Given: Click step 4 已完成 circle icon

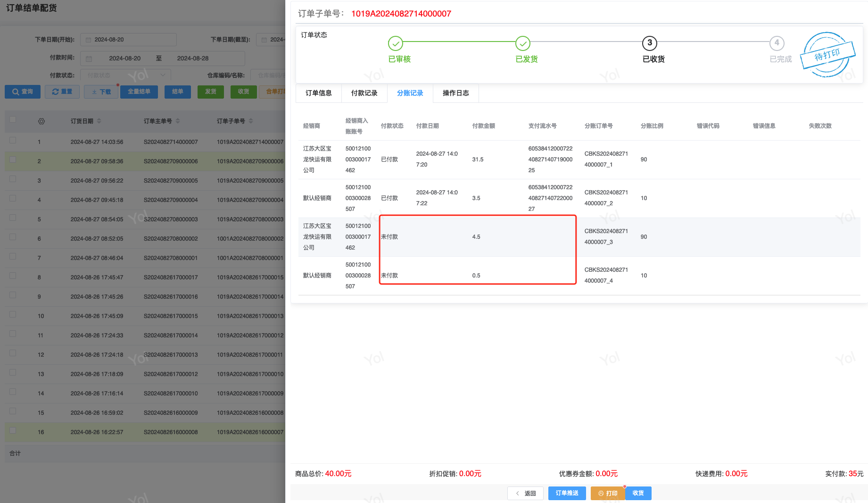Looking at the screenshot, I should click(777, 43).
